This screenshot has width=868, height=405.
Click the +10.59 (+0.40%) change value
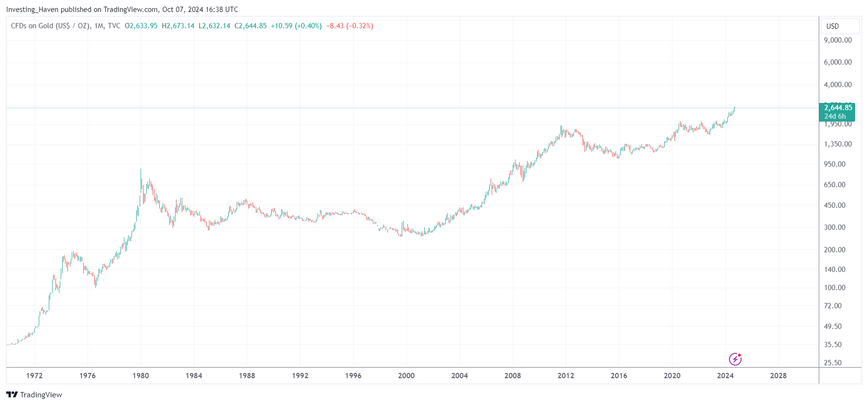point(296,26)
